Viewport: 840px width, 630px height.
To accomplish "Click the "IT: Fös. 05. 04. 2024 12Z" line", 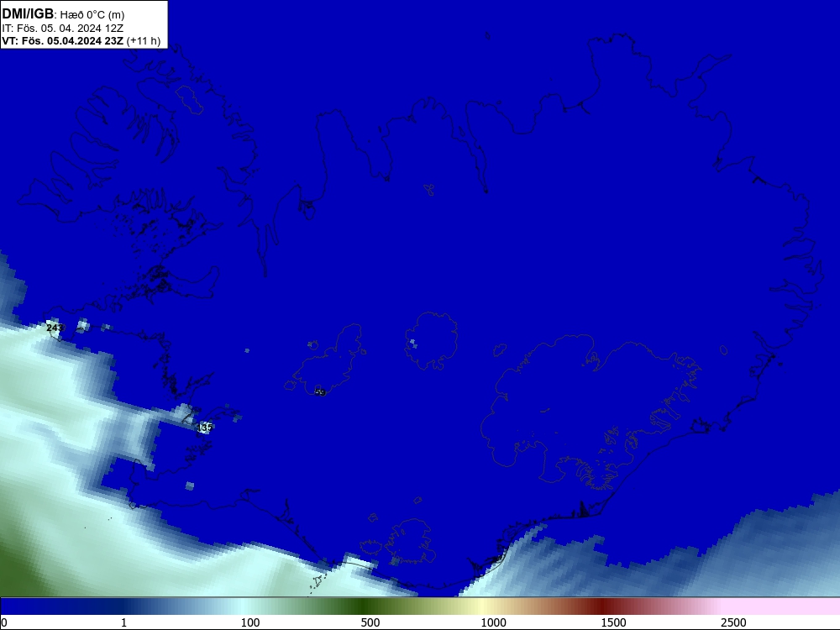I will tap(65, 29).
